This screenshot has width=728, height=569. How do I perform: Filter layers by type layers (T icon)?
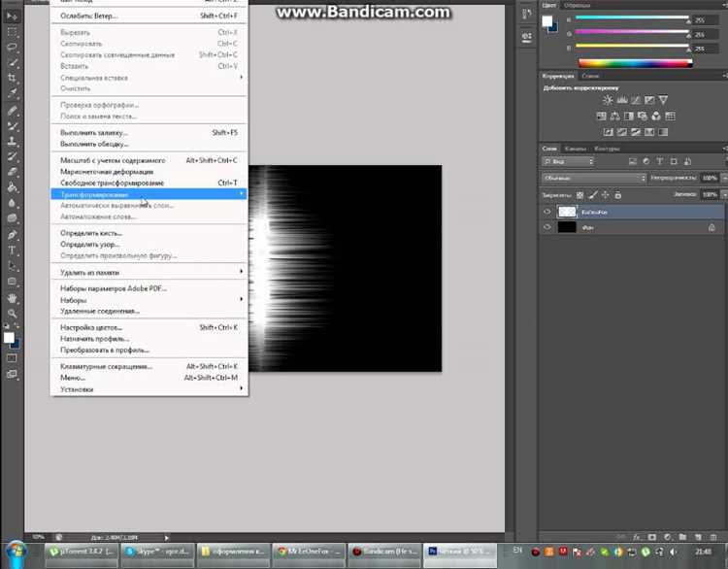pos(660,161)
